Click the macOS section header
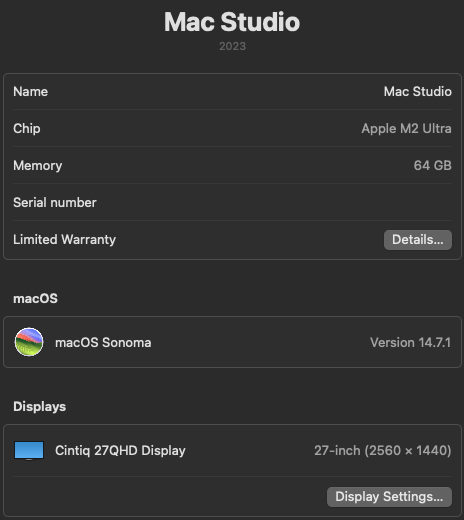Image resolution: width=464 pixels, height=520 pixels. click(x=35, y=298)
